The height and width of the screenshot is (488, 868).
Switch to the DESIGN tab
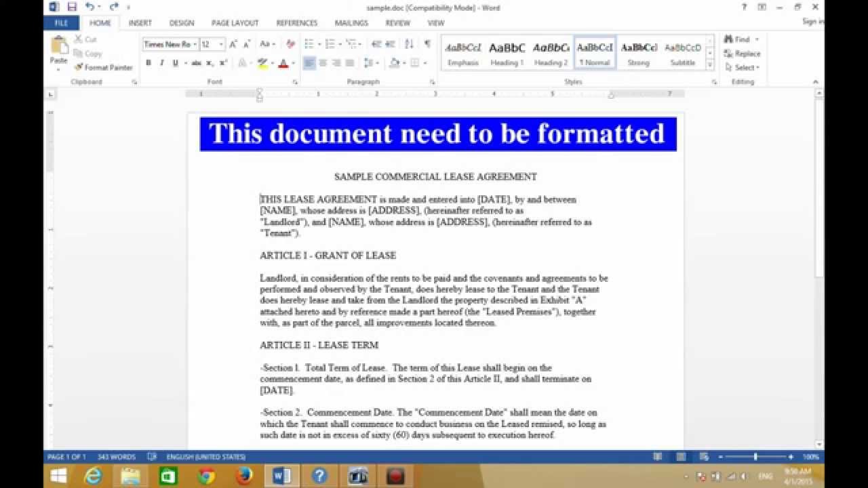click(182, 22)
